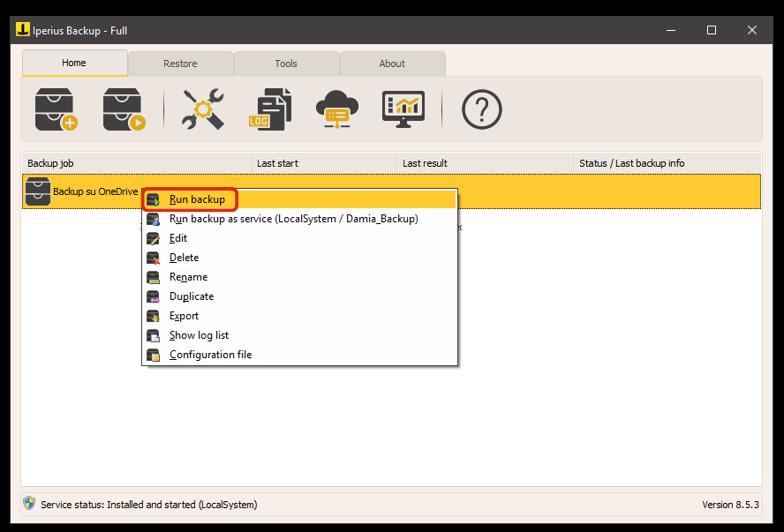This screenshot has height=532, width=784.
Task: Select Delete from the context menu
Action: [x=299, y=258]
